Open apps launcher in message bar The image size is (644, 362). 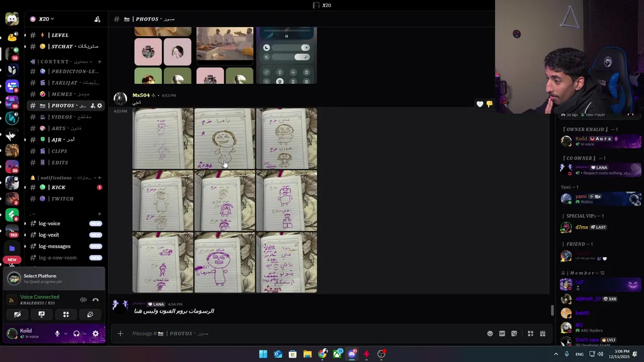[x=530, y=333]
